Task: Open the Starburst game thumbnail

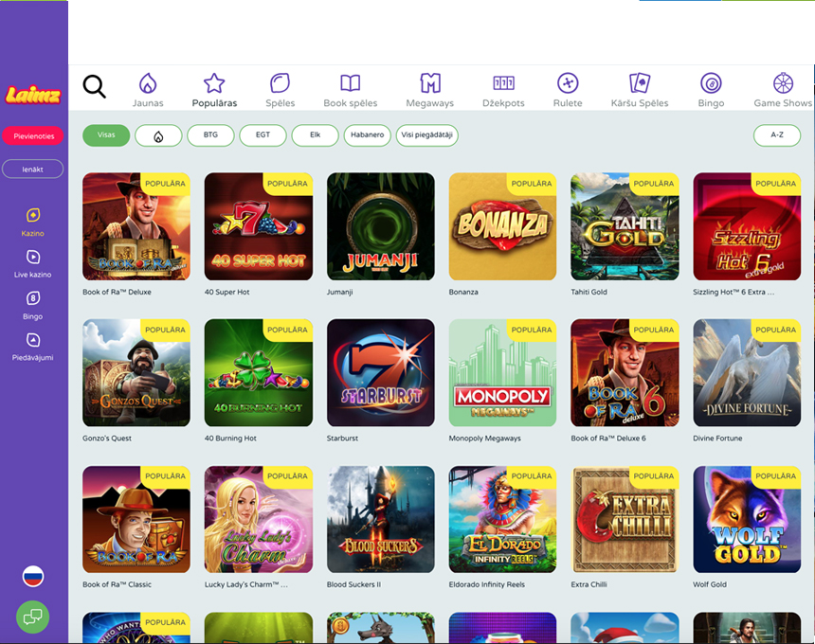Action: coord(380,373)
